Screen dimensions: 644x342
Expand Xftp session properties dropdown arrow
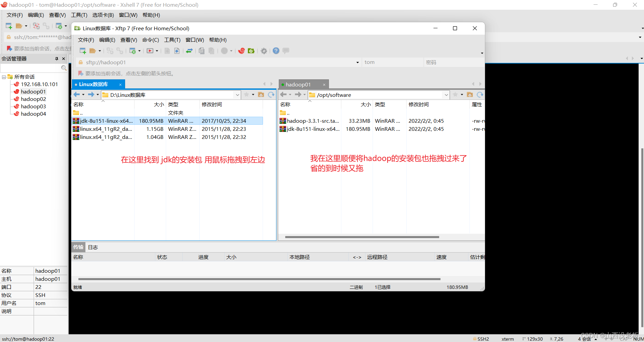pos(139,51)
